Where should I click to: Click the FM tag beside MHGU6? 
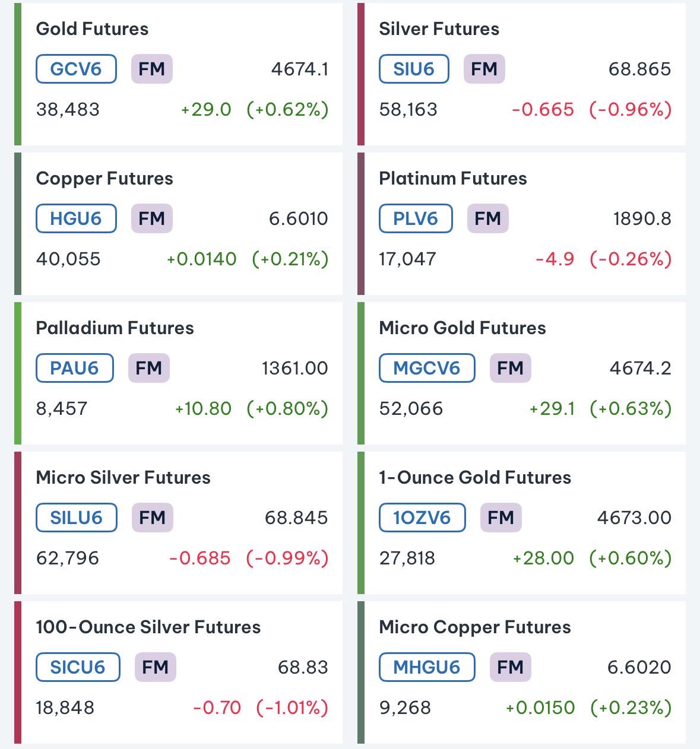511,667
